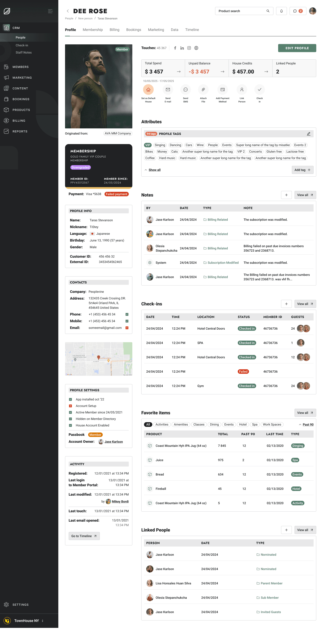Toggle the App installed oct '22 checkbox
The height and width of the screenshot is (644, 323).
(70, 399)
